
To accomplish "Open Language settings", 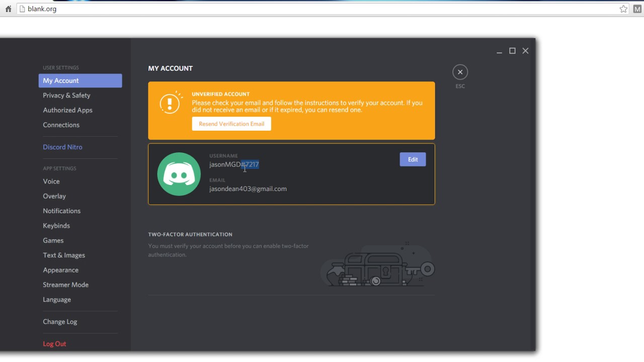I will (57, 299).
